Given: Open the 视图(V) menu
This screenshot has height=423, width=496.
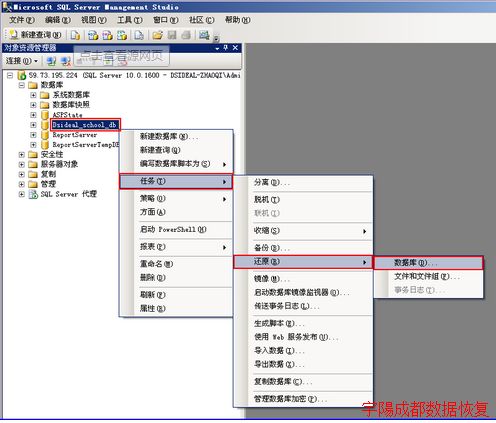Looking at the screenshot, I should point(94,20).
